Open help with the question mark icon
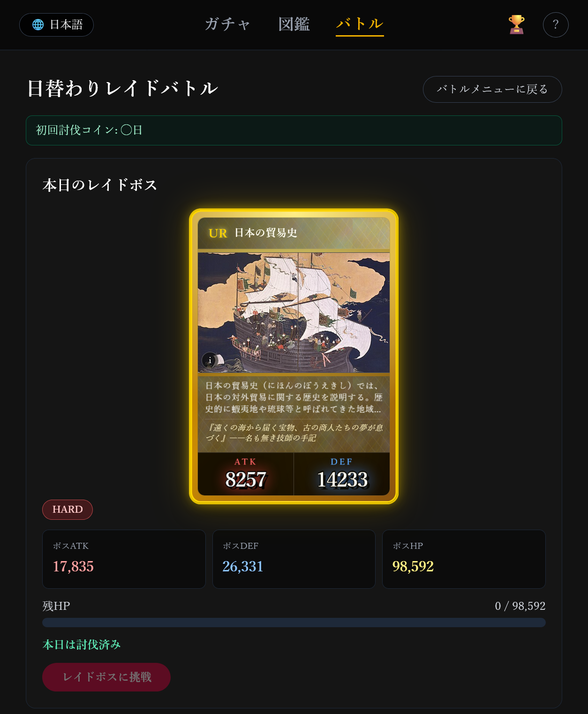This screenshot has height=714, width=588. coord(556,25)
